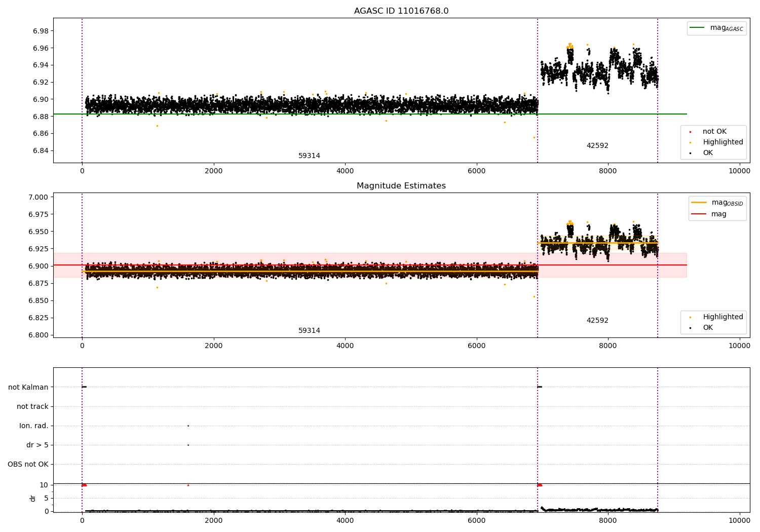Click the '10' tick on the dr axis

pos(45,485)
